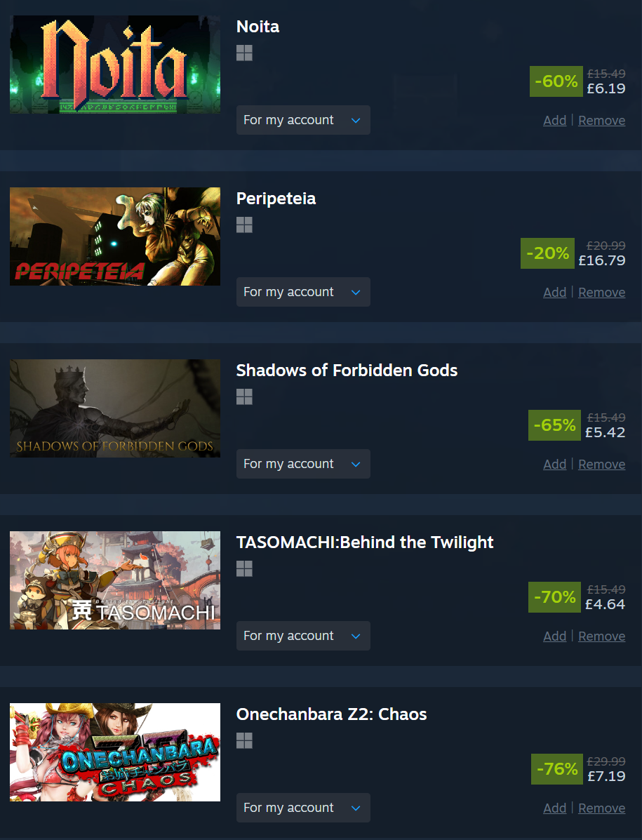This screenshot has height=840, width=642.
Task: Click the Windows icon beneath TASOMACHI title
Action: pyautogui.click(x=244, y=569)
